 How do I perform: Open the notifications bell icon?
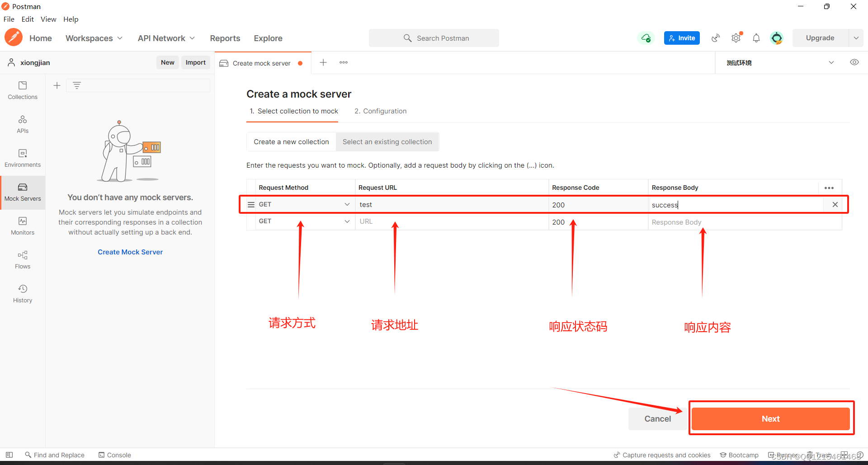pyautogui.click(x=756, y=38)
